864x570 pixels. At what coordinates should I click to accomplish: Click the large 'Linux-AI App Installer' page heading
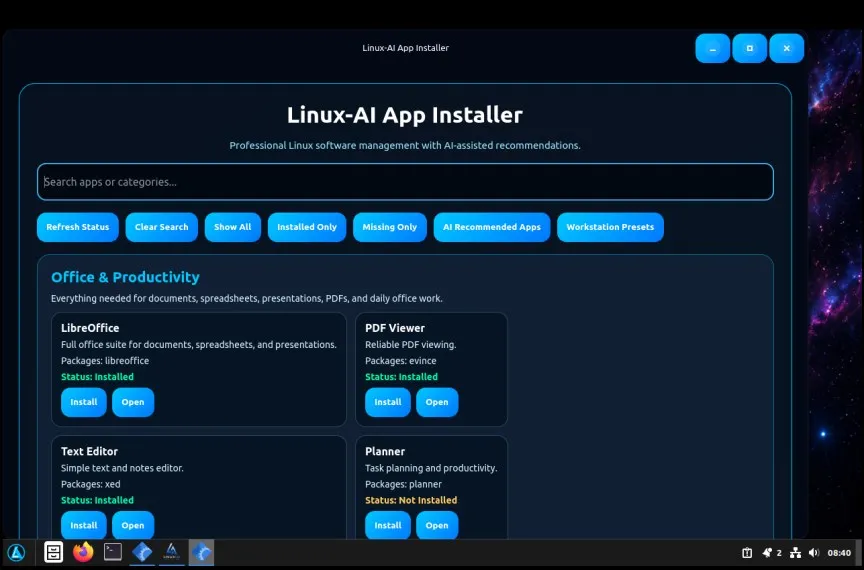click(x=404, y=115)
